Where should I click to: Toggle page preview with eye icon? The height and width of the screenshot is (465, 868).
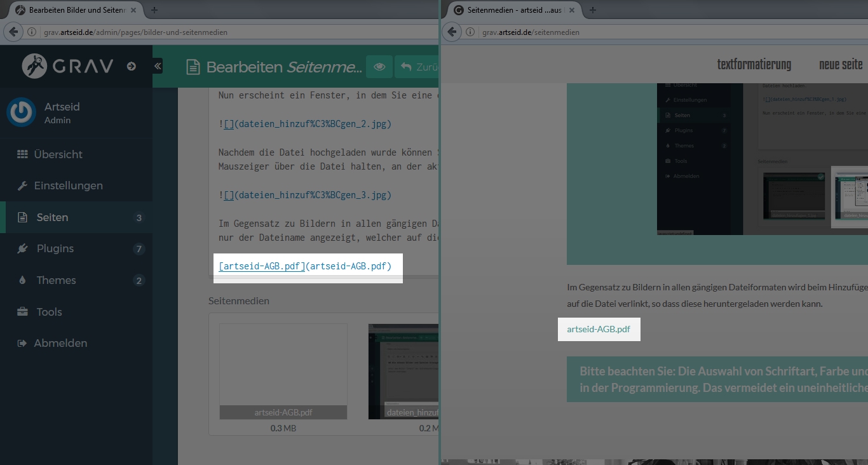click(379, 67)
